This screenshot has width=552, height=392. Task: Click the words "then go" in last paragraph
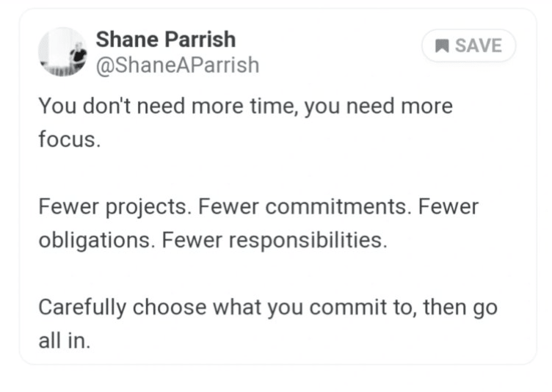point(460,308)
